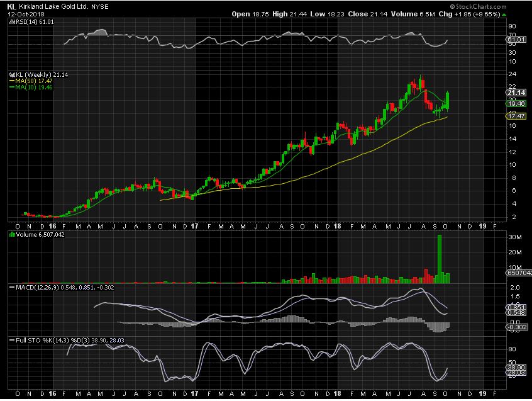Select the Kirkland Lake Gold Ltd. company name
Screen dimensions: 532x401
53,6
